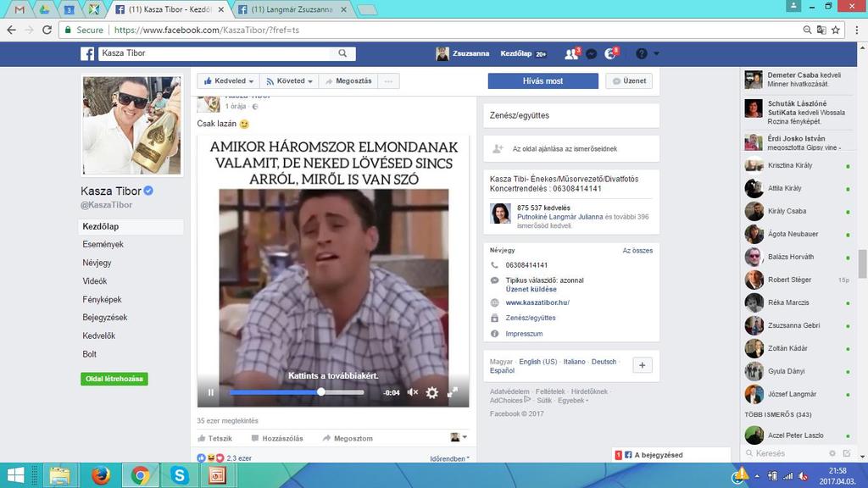
Task: Click the browser back arrow
Action: (x=12, y=30)
